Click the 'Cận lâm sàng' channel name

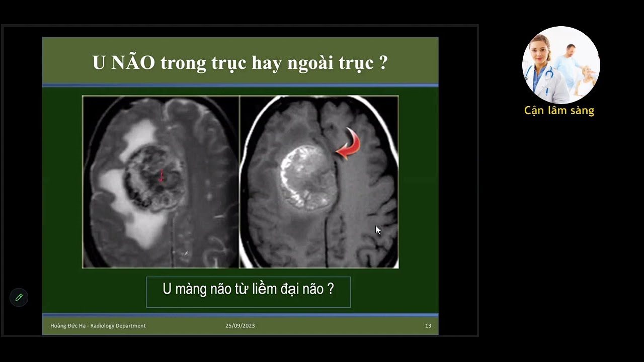coord(559,111)
